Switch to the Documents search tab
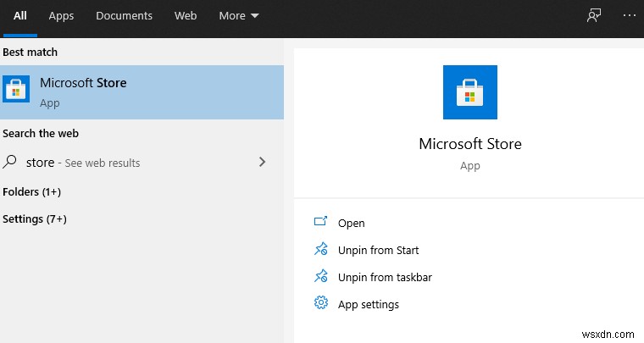 pos(124,16)
